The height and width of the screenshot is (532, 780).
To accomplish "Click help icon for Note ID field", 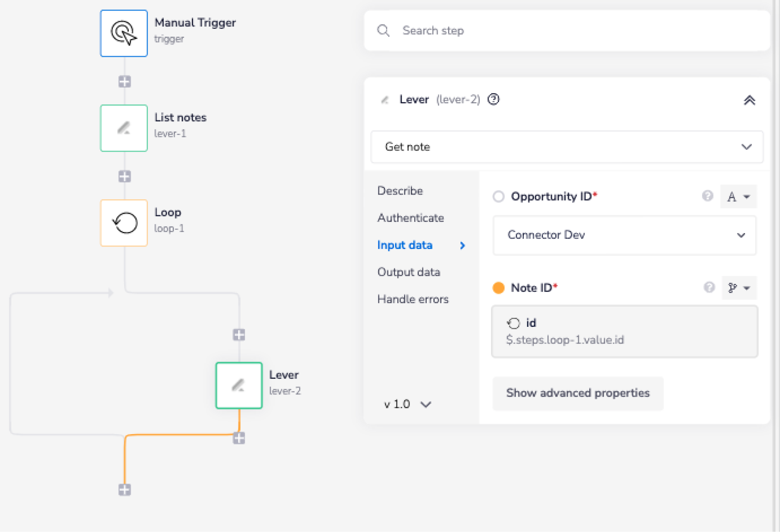I will (x=709, y=287).
